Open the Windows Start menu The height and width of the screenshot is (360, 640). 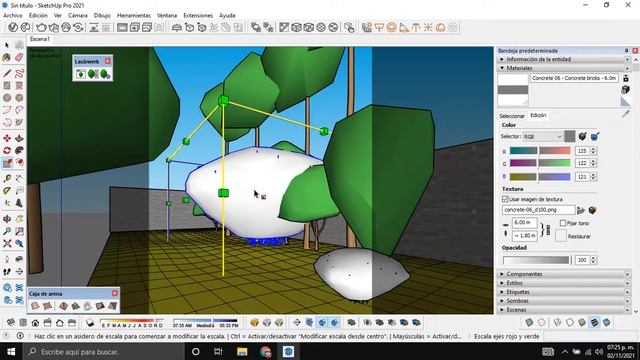click(11, 351)
